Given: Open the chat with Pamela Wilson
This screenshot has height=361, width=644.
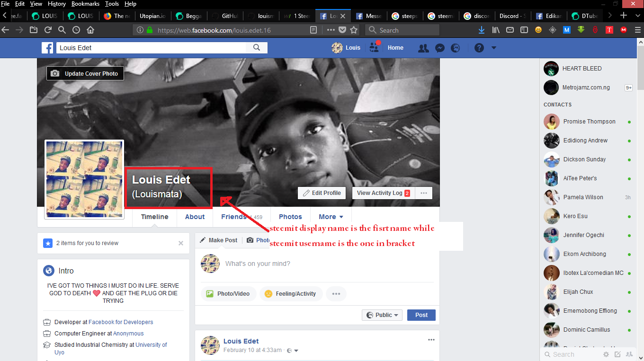Looking at the screenshot, I should click(x=587, y=197).
